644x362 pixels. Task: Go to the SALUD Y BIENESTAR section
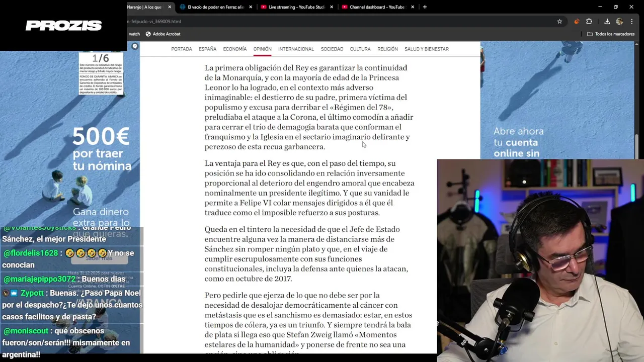[427, 49]
